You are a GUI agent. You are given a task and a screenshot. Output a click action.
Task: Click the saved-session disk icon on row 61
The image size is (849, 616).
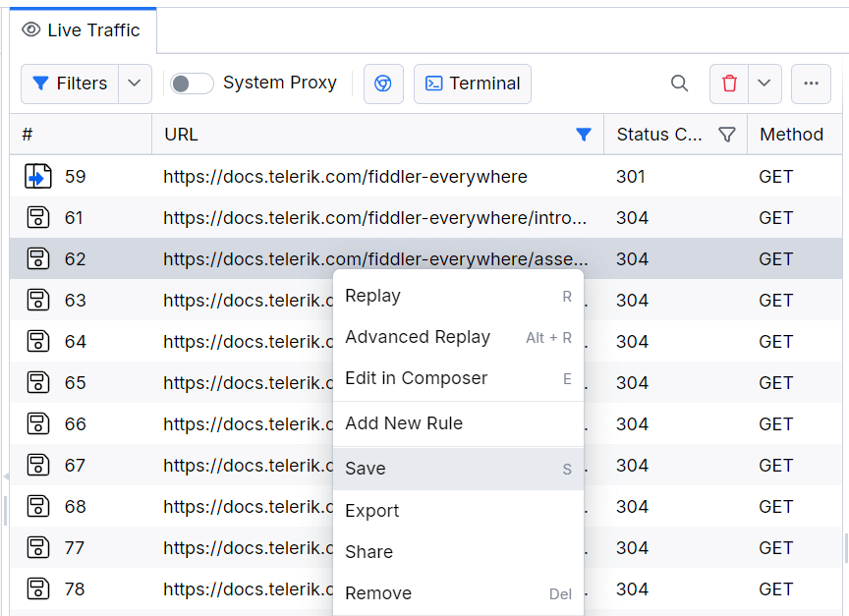click(36, 217)
